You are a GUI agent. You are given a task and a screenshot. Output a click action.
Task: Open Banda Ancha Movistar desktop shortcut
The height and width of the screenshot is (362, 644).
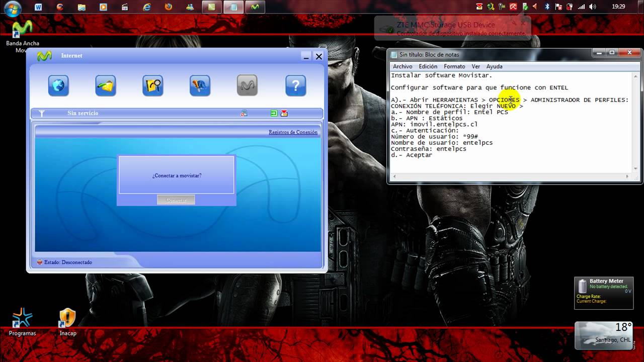(22, 37)
